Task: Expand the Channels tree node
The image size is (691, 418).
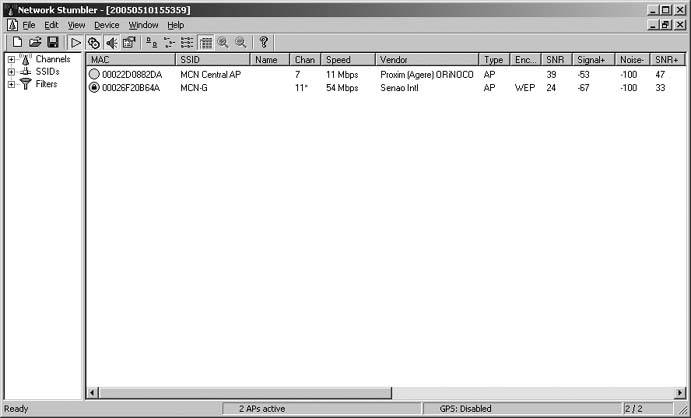Action: (x=11, y=59)
